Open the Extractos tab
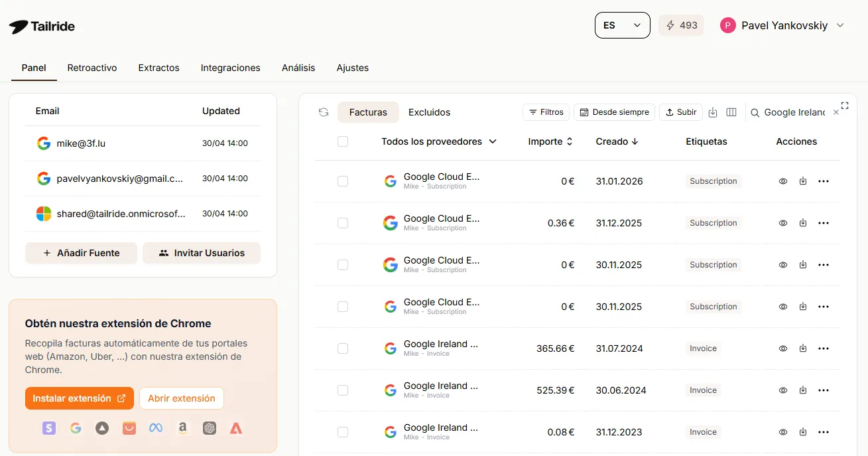This screenshot has width=868, height=456. point(158,68)
